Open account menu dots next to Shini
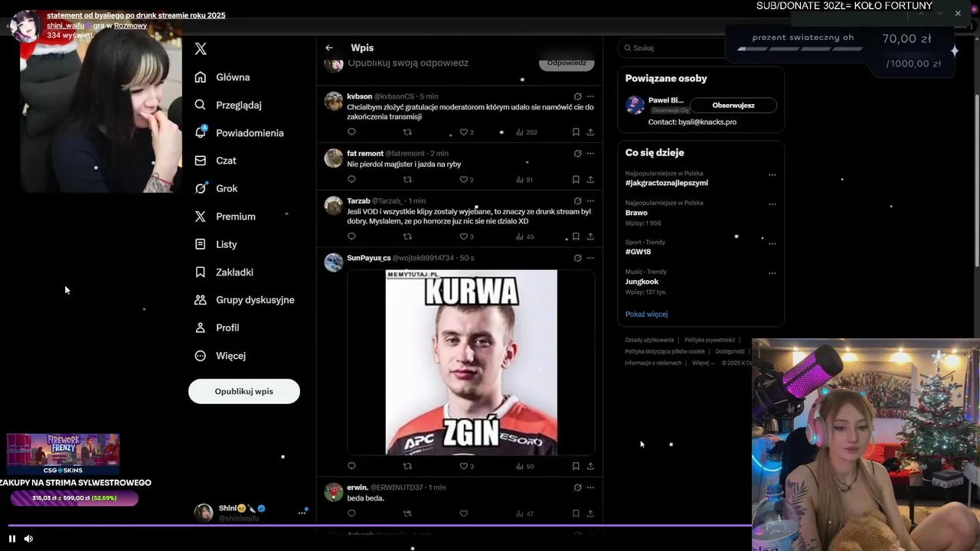The height and width of the screenshot is (551, 980). click(x=302, y=513)
